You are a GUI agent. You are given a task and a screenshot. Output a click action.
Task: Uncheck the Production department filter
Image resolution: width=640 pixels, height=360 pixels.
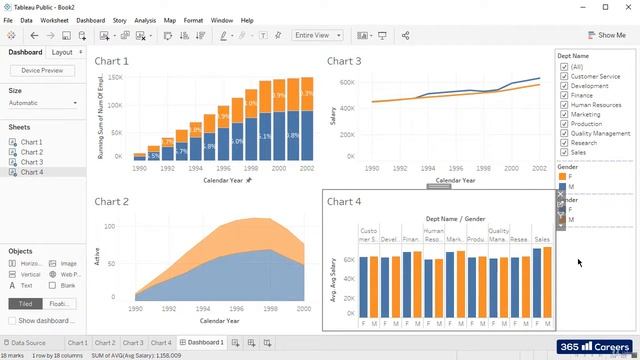(564, 124)
